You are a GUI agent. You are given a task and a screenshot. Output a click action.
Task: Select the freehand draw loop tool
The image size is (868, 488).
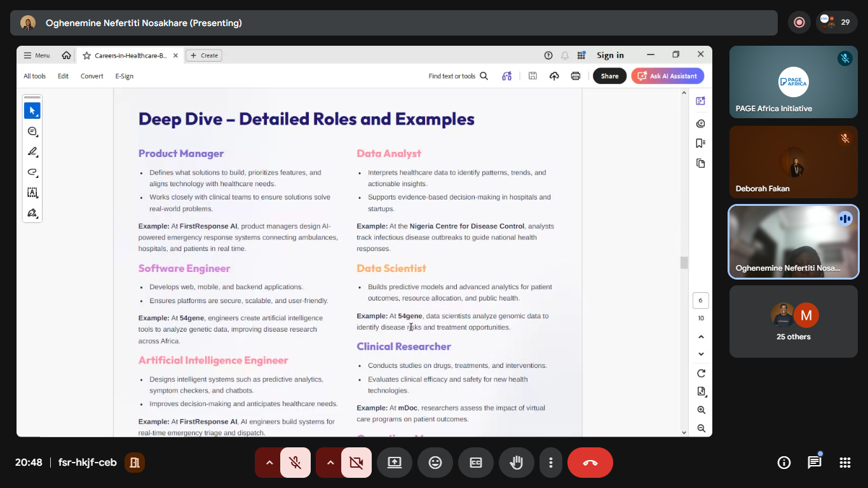coord(32,172)
